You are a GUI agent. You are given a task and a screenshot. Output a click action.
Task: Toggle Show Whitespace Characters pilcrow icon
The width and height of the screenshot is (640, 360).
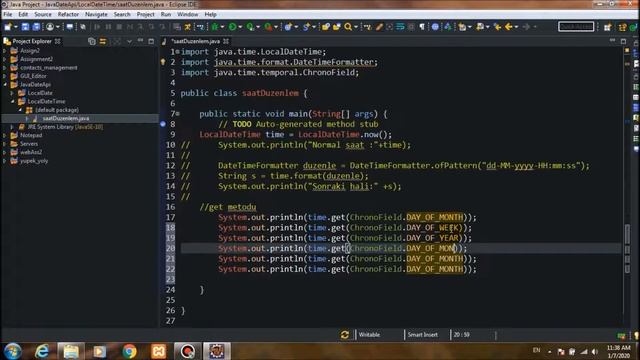pyautogui.click(x=422, y=27)
